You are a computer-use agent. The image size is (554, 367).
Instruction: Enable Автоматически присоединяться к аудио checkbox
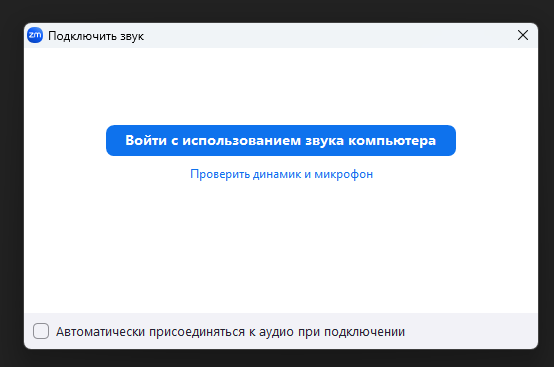[x=41, y=331]
